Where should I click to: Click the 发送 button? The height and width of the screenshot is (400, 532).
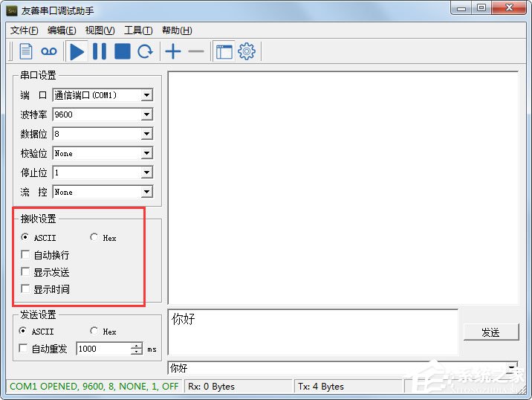click(491, 332)
